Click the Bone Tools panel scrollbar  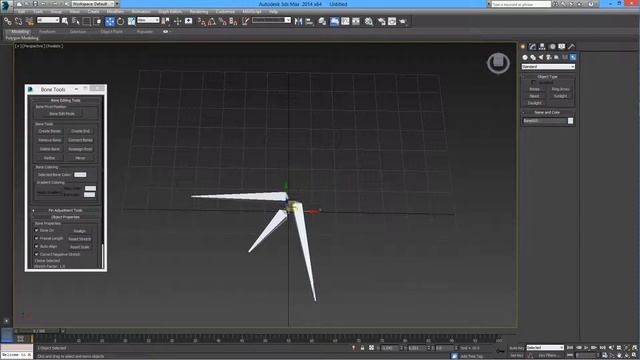[x=102, y=255]
